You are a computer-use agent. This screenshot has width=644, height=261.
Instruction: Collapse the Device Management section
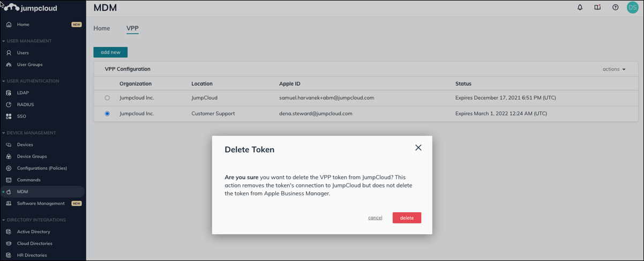point(4,133)
